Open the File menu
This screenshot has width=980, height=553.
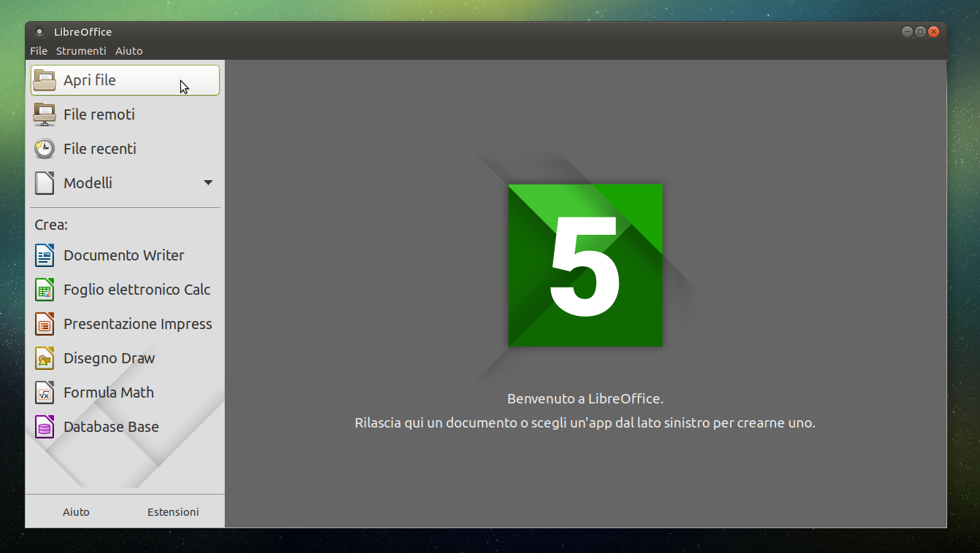tap(39, 51)
